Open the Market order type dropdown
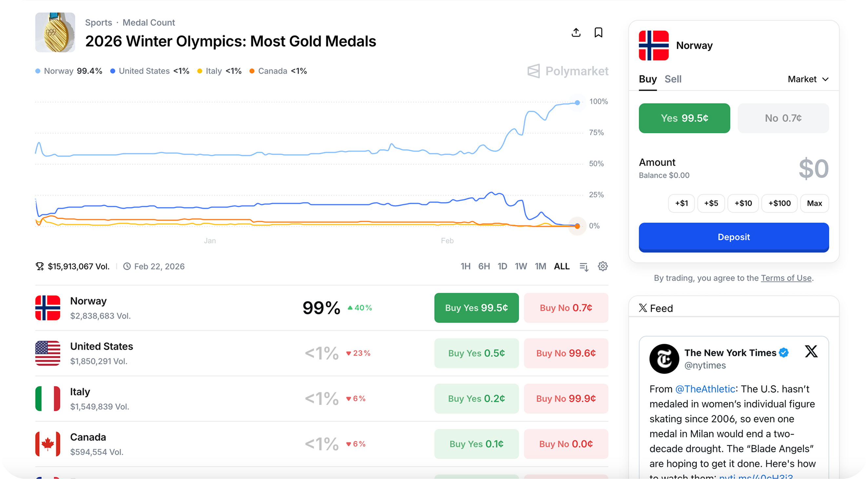Screen dimensions: 868x479 pyautogui.click(x=808, y=79)
